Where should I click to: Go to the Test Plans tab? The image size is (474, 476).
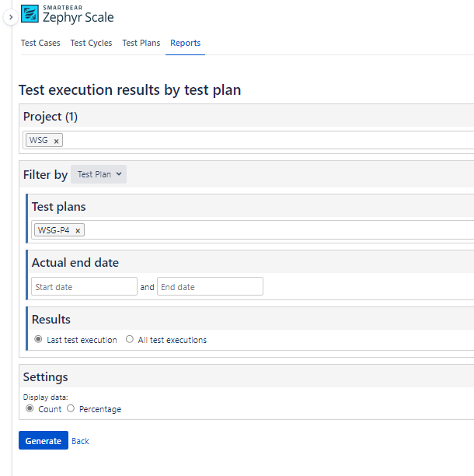click(x=141, y=44)
